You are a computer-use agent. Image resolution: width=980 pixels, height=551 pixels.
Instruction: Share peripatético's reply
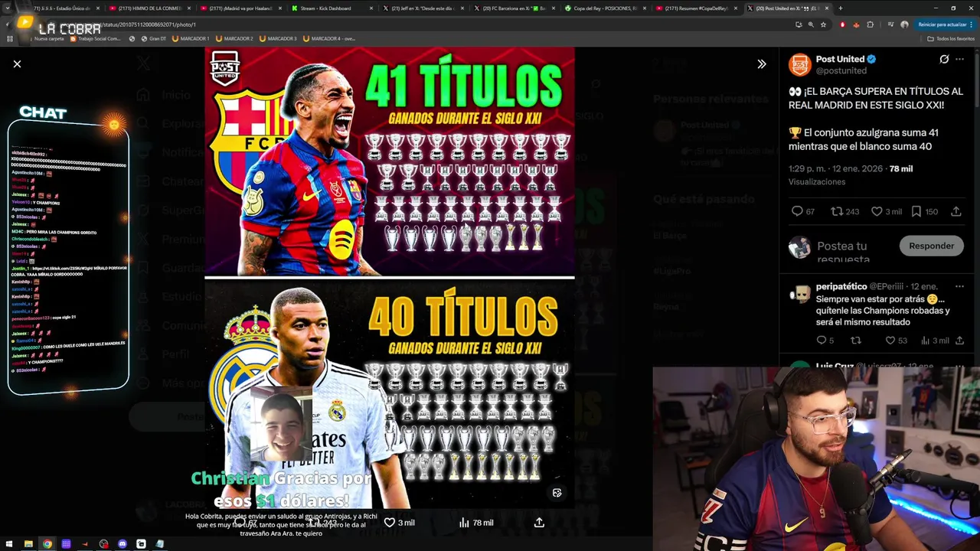(959, 341)
